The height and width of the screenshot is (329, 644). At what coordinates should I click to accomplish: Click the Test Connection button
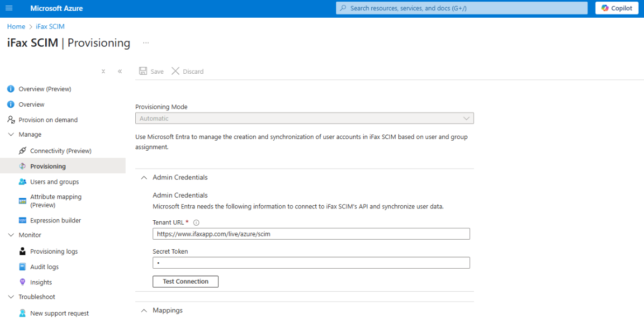click(185, 282)
